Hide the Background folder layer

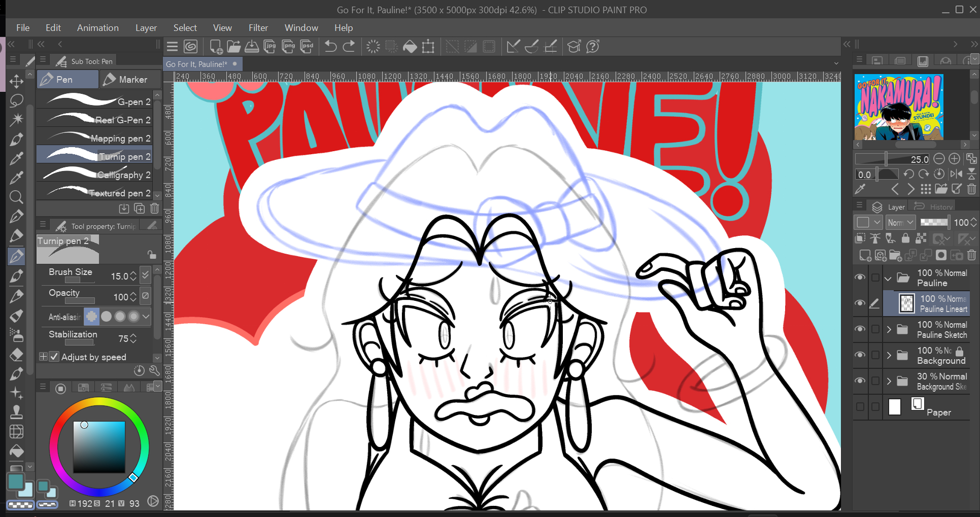860,355
